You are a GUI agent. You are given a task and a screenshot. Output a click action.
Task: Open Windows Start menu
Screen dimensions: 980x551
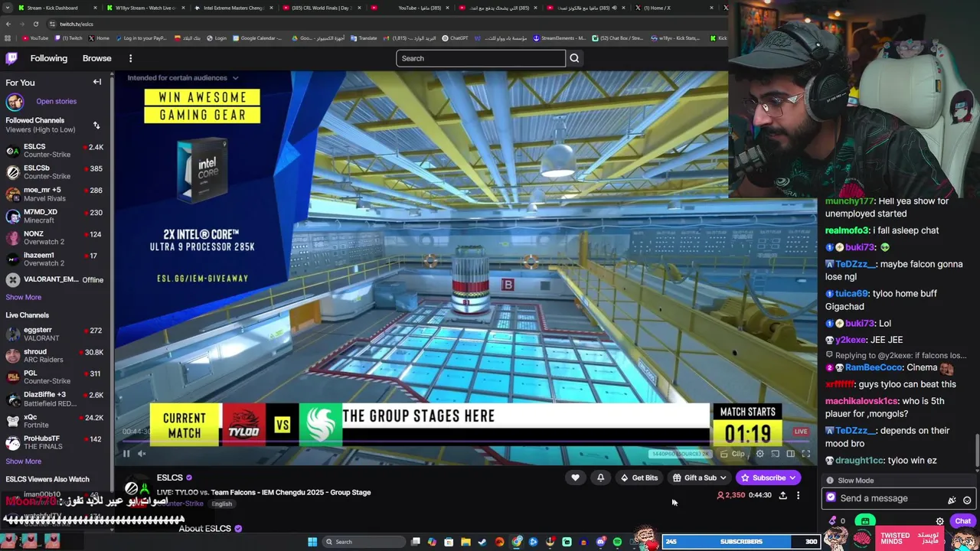(312, 542)
